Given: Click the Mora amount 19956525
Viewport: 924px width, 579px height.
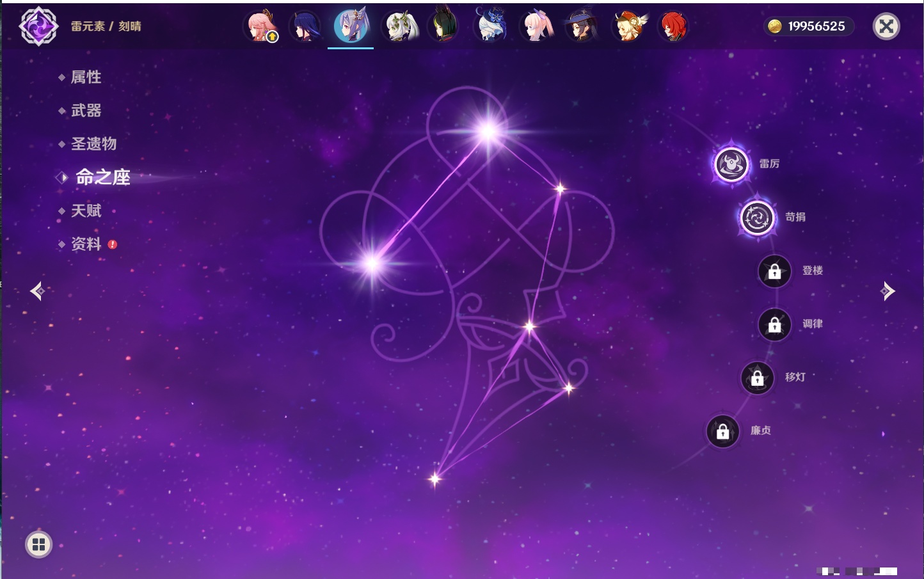Looking at the screenshot, I should pyautogui.click(x=816, y=26).
